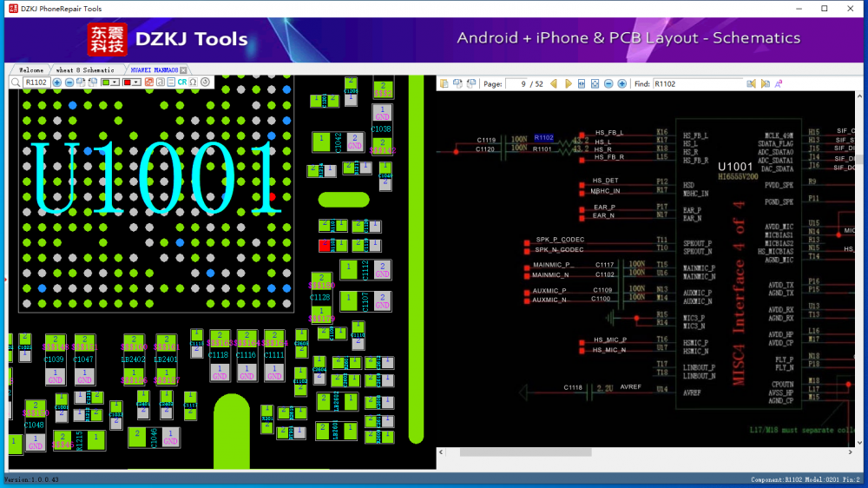The width and height of the screenshot is (868, 488).
Task: Click the large U1001 chip label on PCB
Action: pos(156,178)
